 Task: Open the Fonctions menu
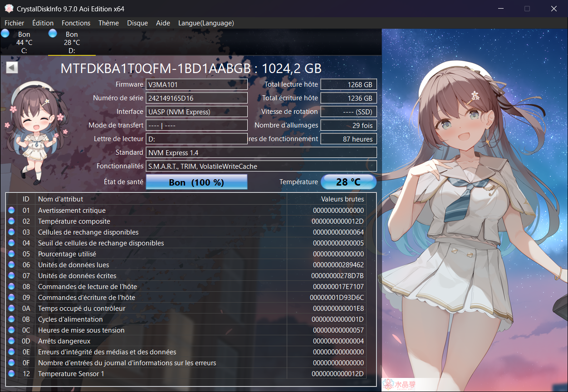click(76, 23)
